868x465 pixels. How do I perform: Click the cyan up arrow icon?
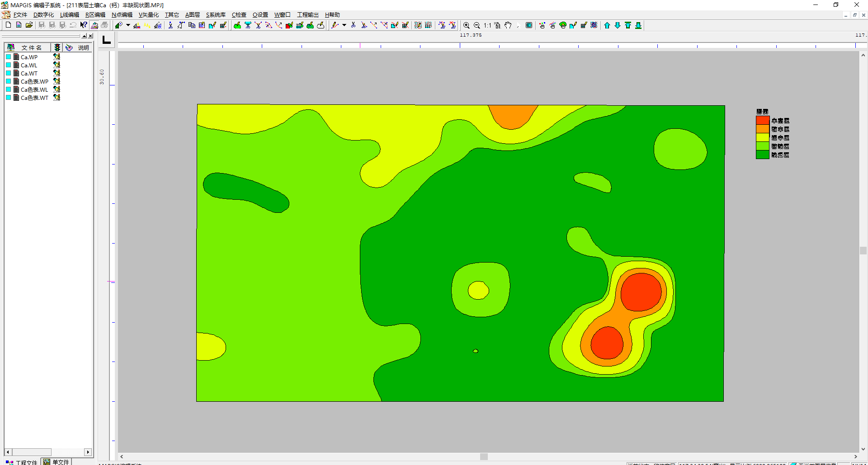(607, 26)
